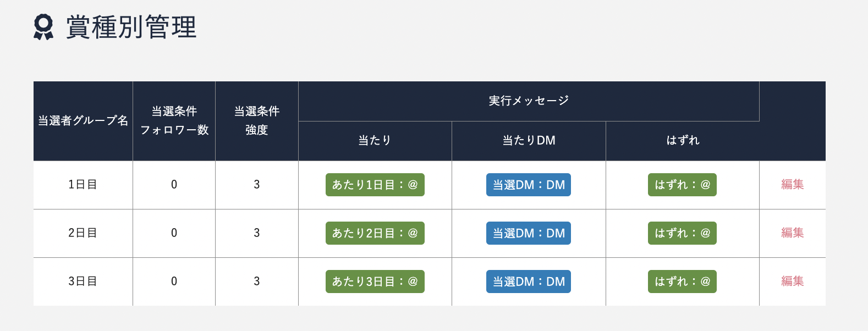The height and width of the screenshot is (331, 868).
Task: Click はずれ：@ badge in 3日目 row
Action: click(x=682, y=282)
